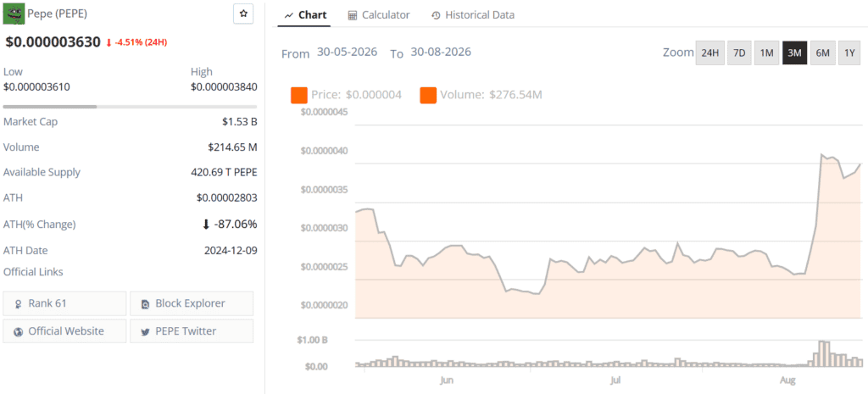
Task: Open the PEPE Twitter link
Action: click(x=192, y=331)
